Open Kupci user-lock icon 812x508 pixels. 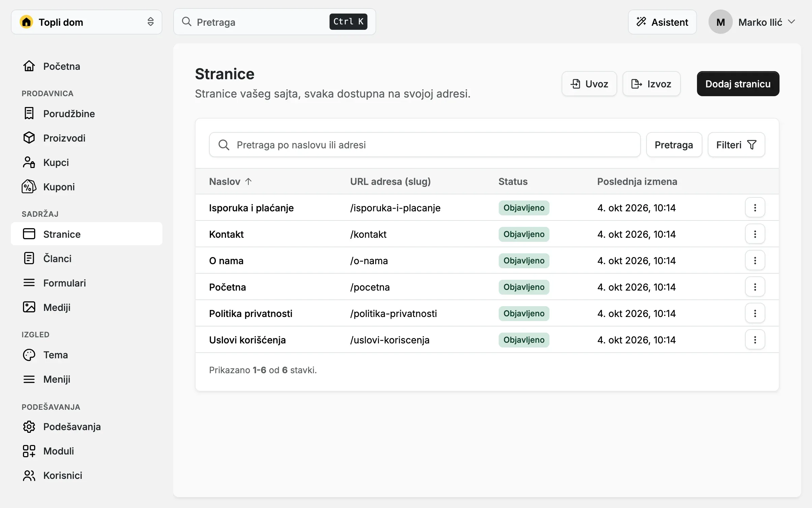pos(29,162)
